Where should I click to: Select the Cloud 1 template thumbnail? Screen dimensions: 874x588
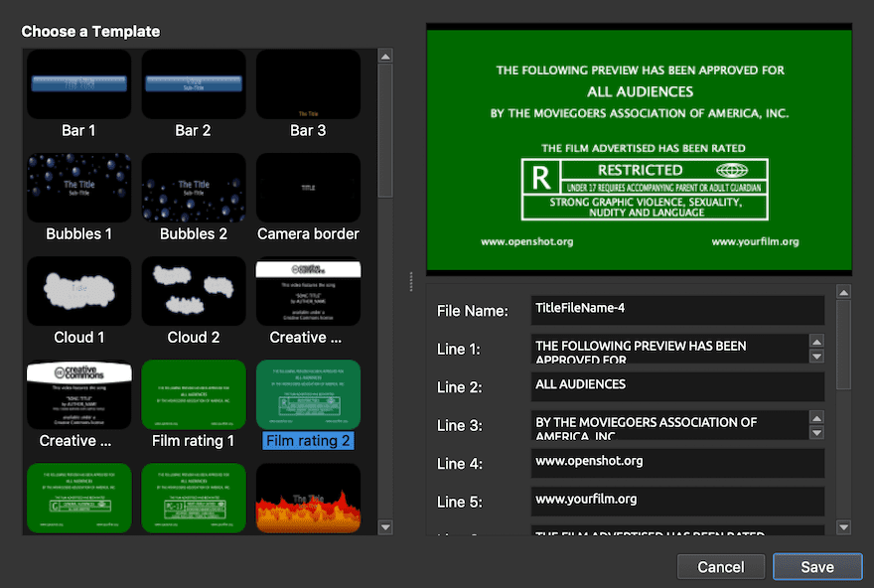[78, 291]
